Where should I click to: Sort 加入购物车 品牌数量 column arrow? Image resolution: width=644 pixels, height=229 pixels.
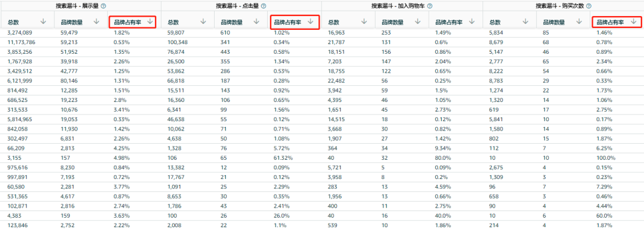coord(417,21)
